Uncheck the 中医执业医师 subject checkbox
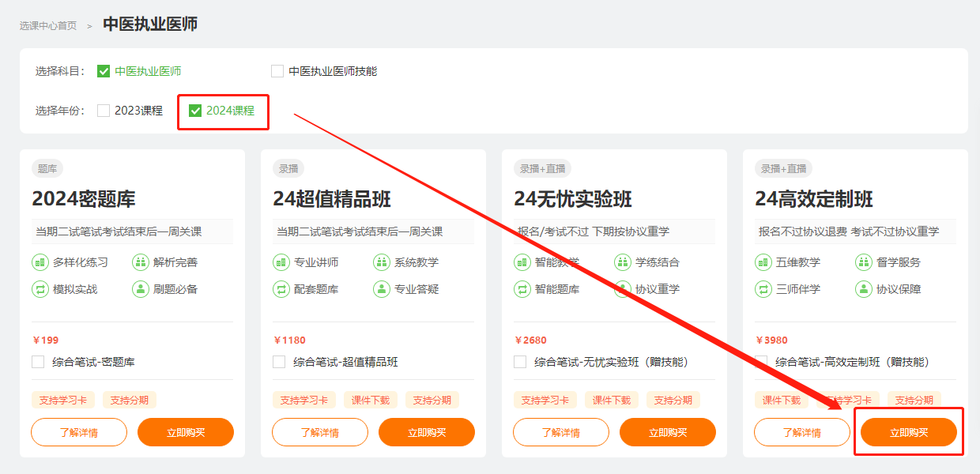Image resolution: width=980 pixels, height=474 pixels. [104, 71]
